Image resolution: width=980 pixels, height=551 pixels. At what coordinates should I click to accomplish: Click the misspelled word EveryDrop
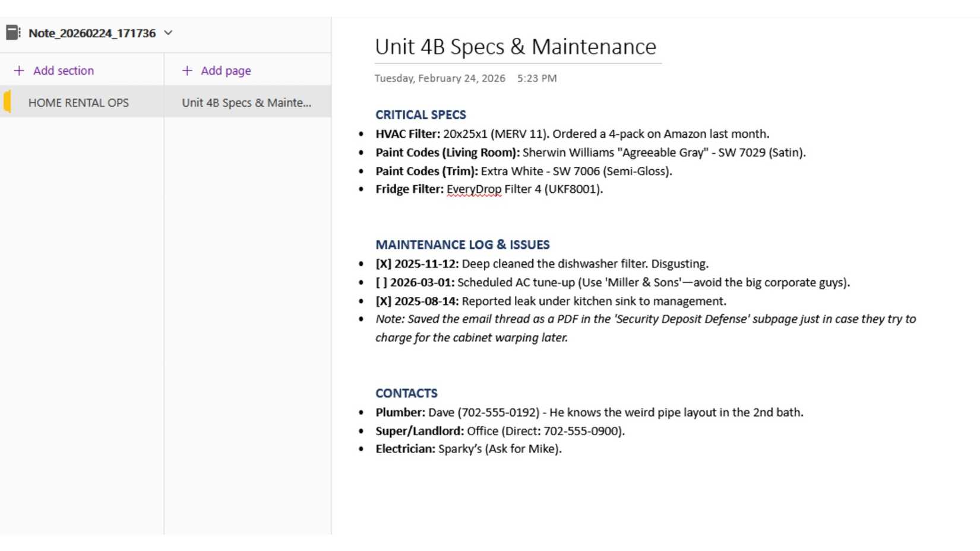coord(474,189)
